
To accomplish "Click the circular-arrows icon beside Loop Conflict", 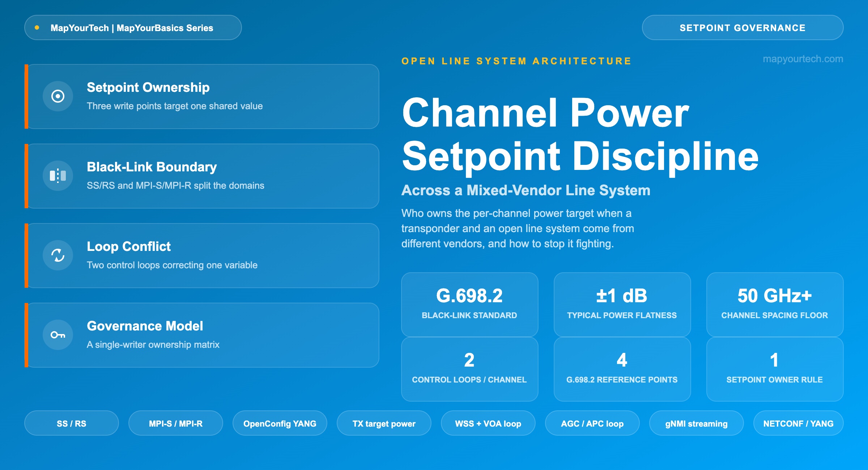I will [58, 255].
